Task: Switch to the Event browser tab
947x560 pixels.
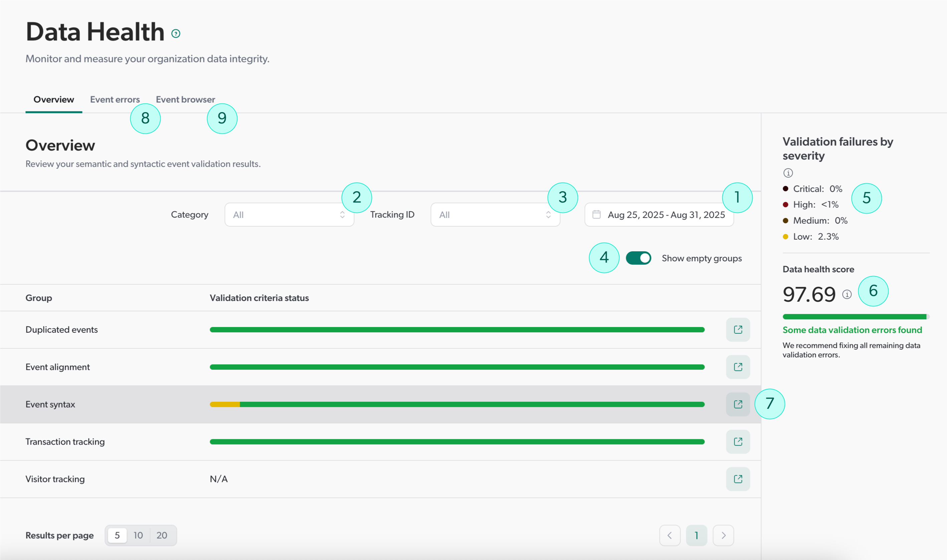Action: click(x=185, y=99)
